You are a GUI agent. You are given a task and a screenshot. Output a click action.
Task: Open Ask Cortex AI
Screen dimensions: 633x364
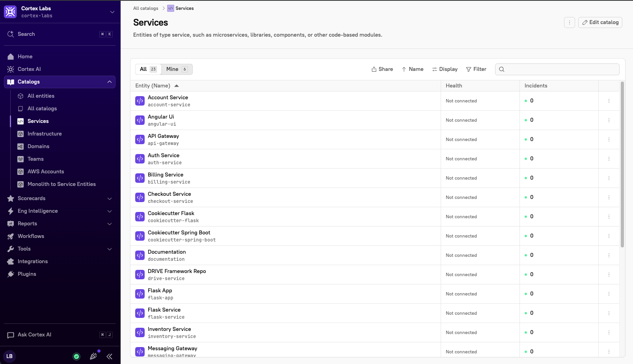coord(60,334)
